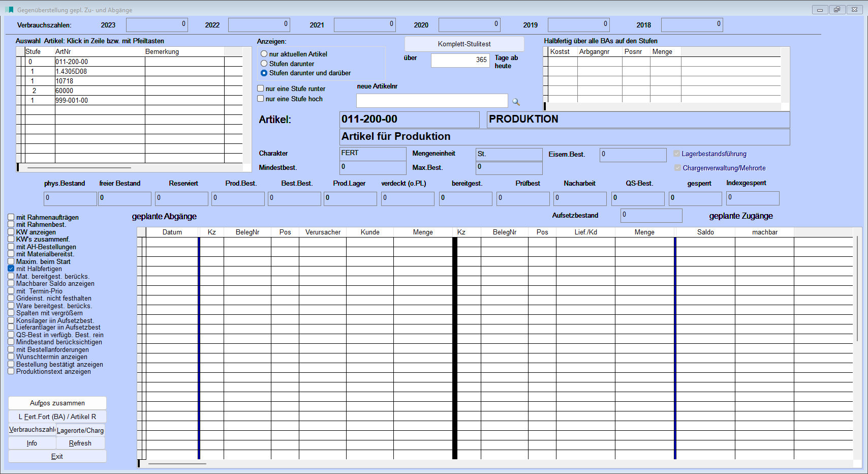Click 'Aufpos zusammen' button
Image resolution: width=868 pixels, height=474 pixels.
click(x=57, y=403)
